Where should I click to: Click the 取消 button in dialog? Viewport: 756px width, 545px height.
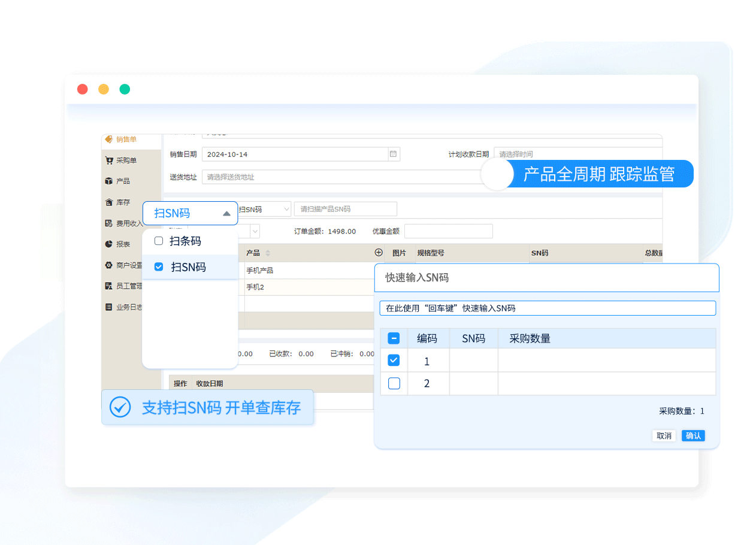click(x=664, y=435)
